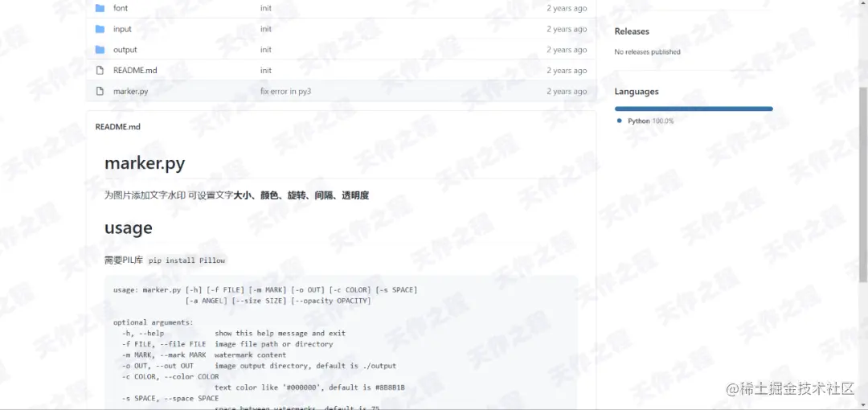Screen dimensions: 868x410
Task: Click the Python language color dot
Action: point(620,121)
